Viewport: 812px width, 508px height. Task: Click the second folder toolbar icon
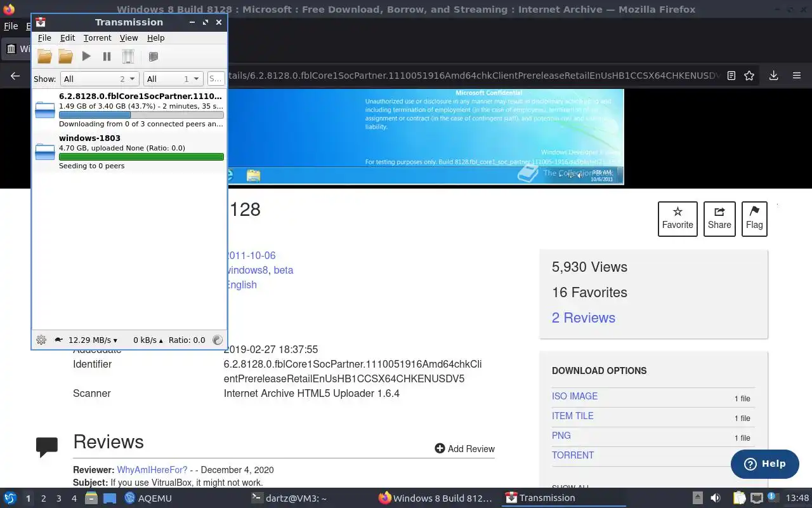(x=65, y=57)
